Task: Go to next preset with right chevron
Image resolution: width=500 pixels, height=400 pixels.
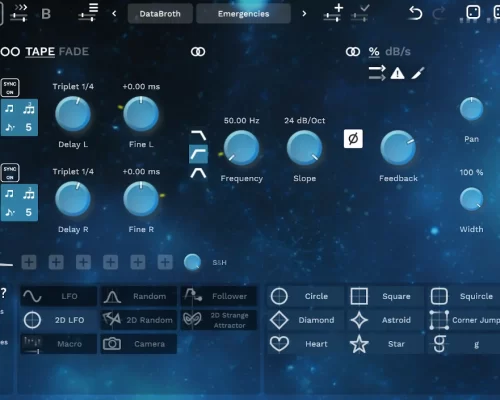Action: click(x=304, y=14)
